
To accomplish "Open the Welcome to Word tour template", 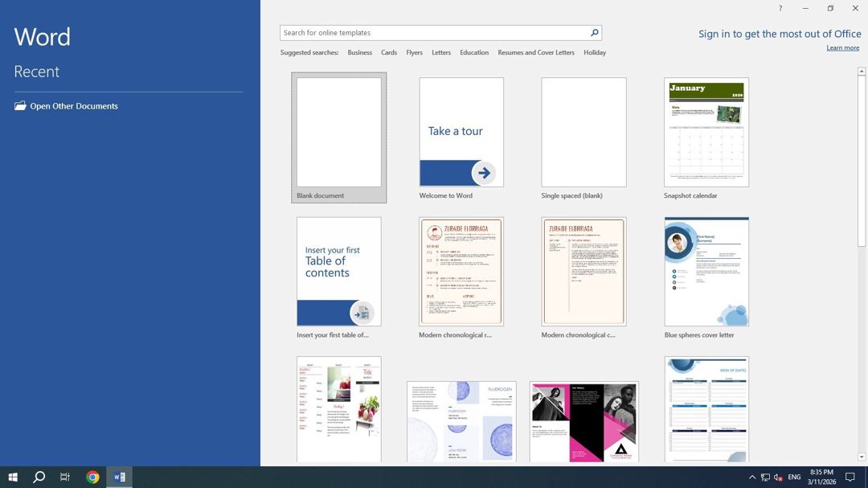I will tap(461, 132).
